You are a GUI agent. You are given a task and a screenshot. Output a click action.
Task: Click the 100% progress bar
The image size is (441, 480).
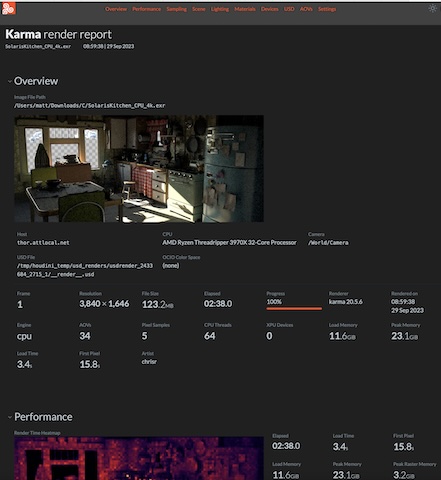tap(294, 308)
